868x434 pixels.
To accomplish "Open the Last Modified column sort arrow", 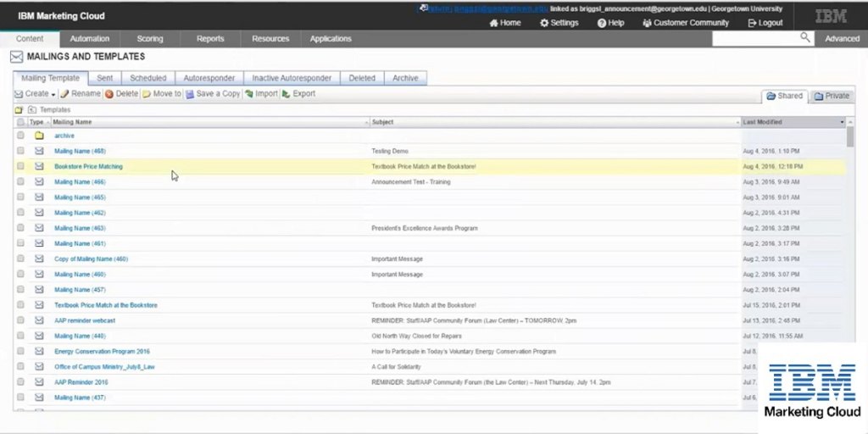I will (842, 122).
